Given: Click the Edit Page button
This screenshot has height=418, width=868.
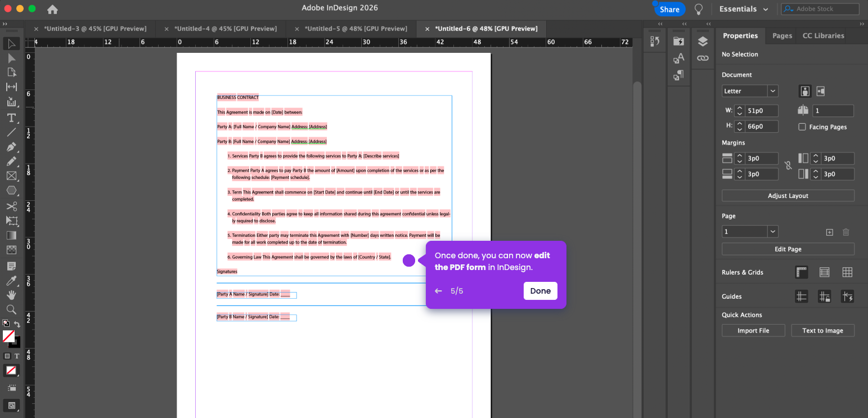Looking at the screenshot, I should pyautogui.click(x=788, y=249).
